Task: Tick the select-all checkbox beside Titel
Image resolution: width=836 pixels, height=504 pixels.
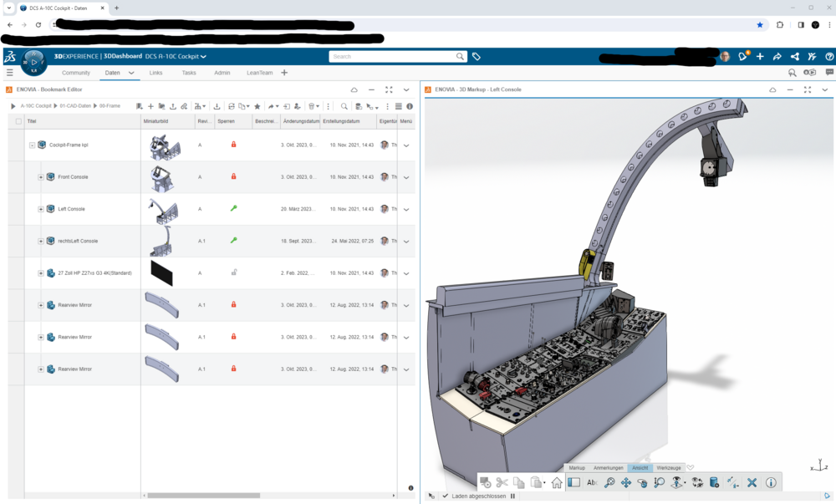Action: point(18,121)
